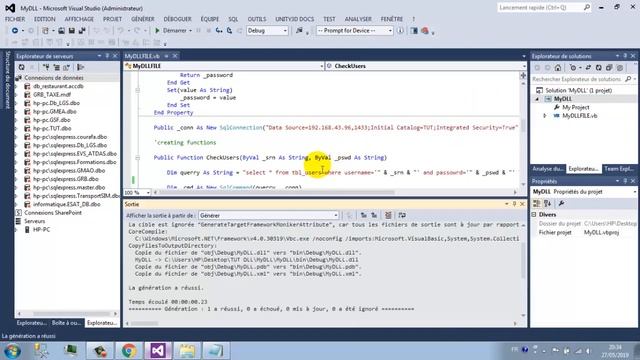Open the PROJET menu
This screenshot has height=360, width=640.
coord(112,19)
